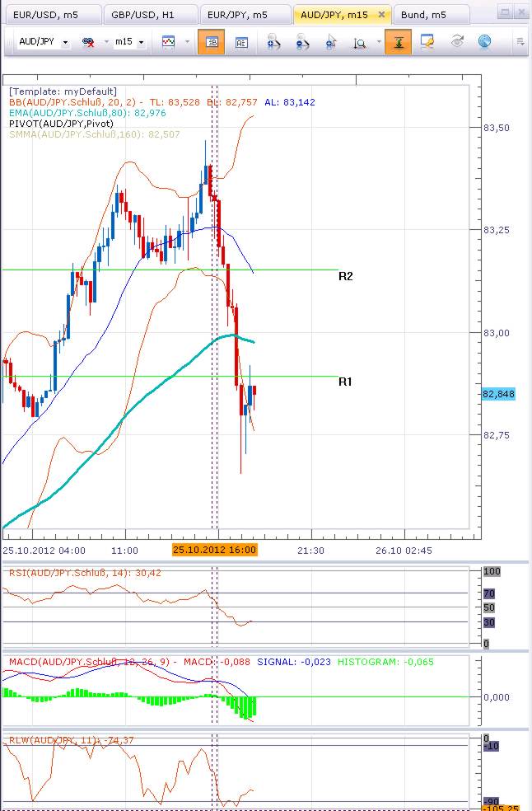The width and height of the screenshot is (532, 811).
Task: Click the 82,848 current price label
Action: click(498, 394)
